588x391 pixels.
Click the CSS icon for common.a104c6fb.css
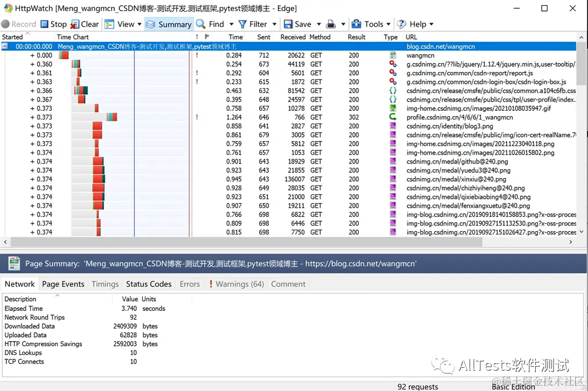point(393,90)
